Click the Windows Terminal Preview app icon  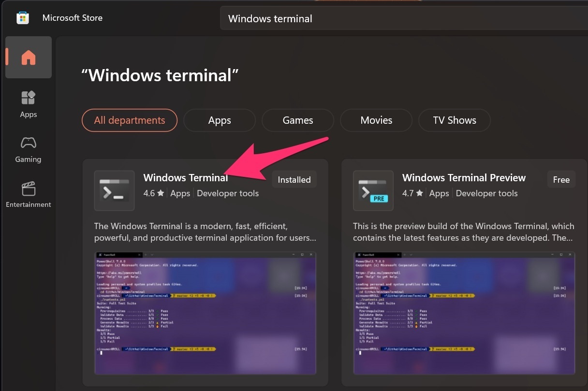tap(373, 190)
